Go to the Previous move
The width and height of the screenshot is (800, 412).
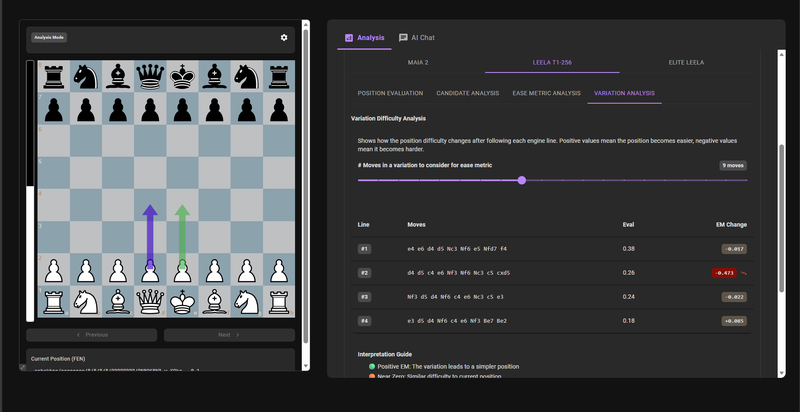coord(92,335)
